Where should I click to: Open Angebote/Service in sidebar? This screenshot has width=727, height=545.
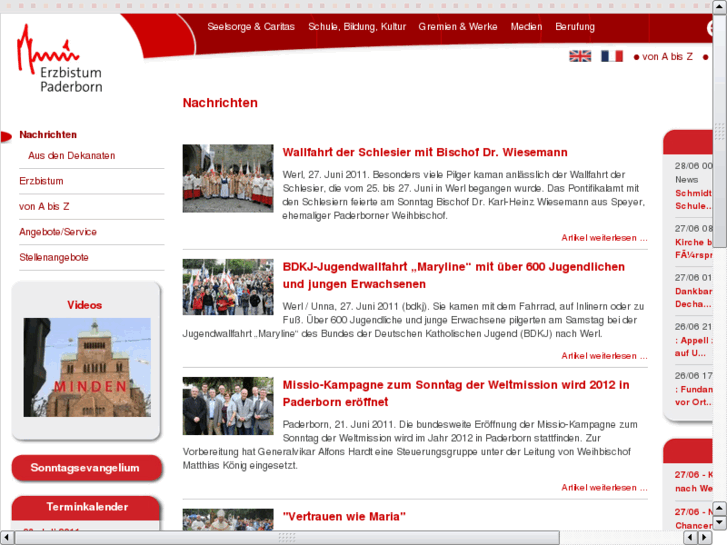[58, 232]
